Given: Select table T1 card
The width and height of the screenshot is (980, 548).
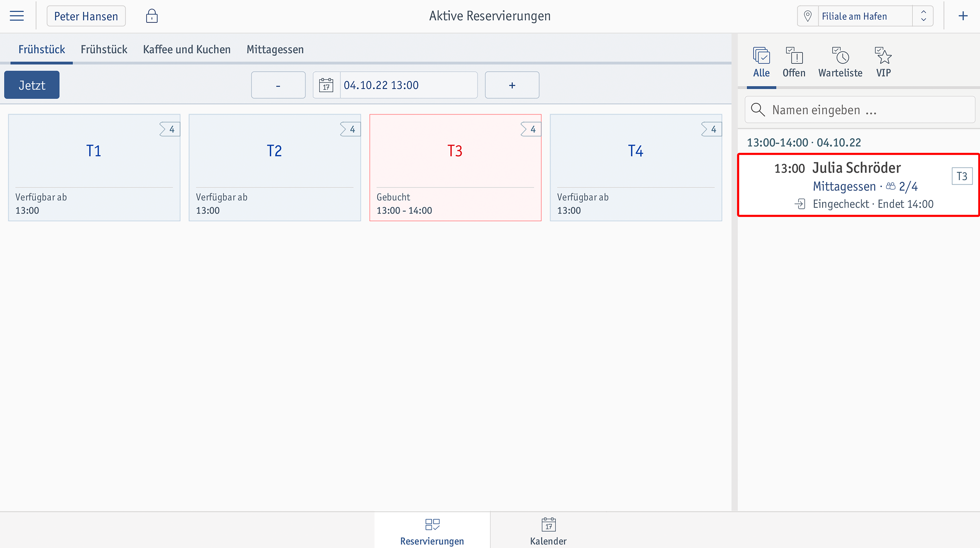Looking at the screenshot, I should tap(94, 167).
